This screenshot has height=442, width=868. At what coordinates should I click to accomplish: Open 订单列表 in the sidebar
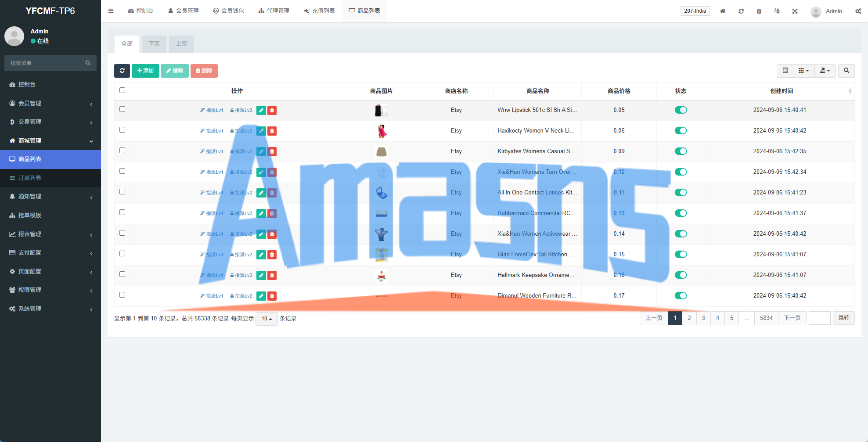[x=50, y=178]
